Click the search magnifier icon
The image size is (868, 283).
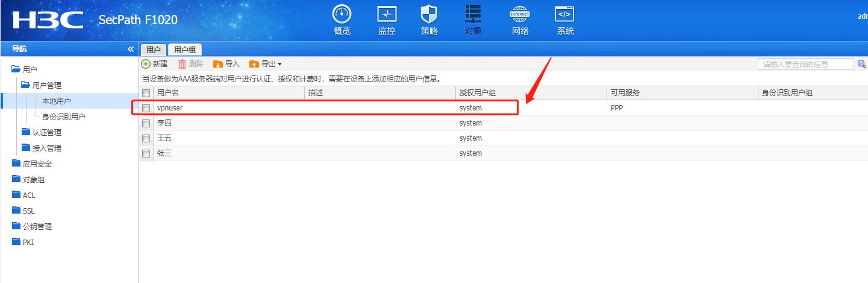(x=862, y=64)
